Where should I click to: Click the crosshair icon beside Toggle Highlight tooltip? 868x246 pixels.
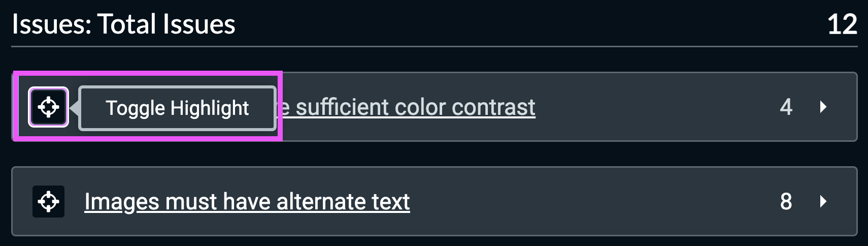[48, 107]
